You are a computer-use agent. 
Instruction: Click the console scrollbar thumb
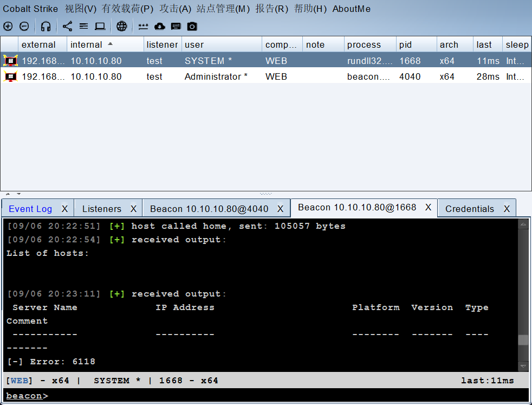(523, 340)
